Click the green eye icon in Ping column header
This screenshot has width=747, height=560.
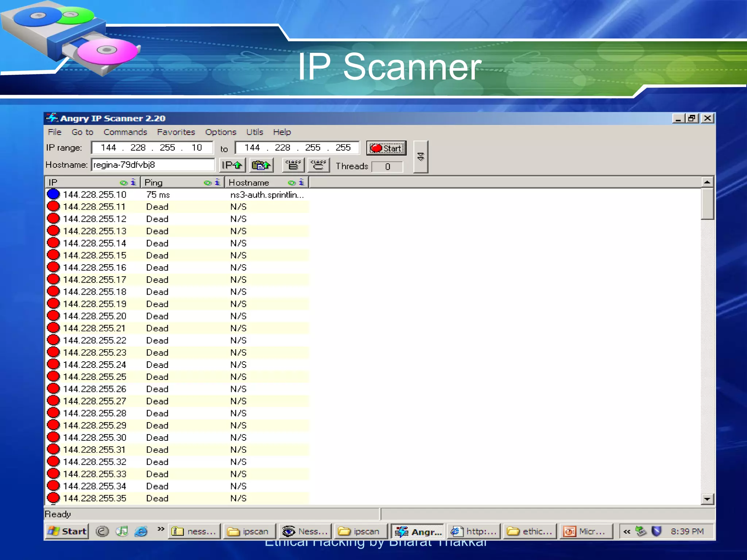[x=208, y=183]
